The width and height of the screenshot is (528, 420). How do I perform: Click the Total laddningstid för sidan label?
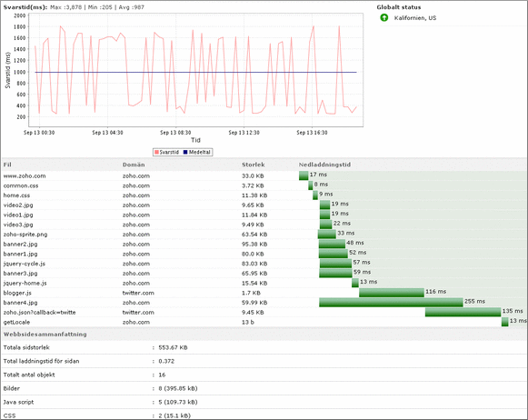tap(42, 361)
